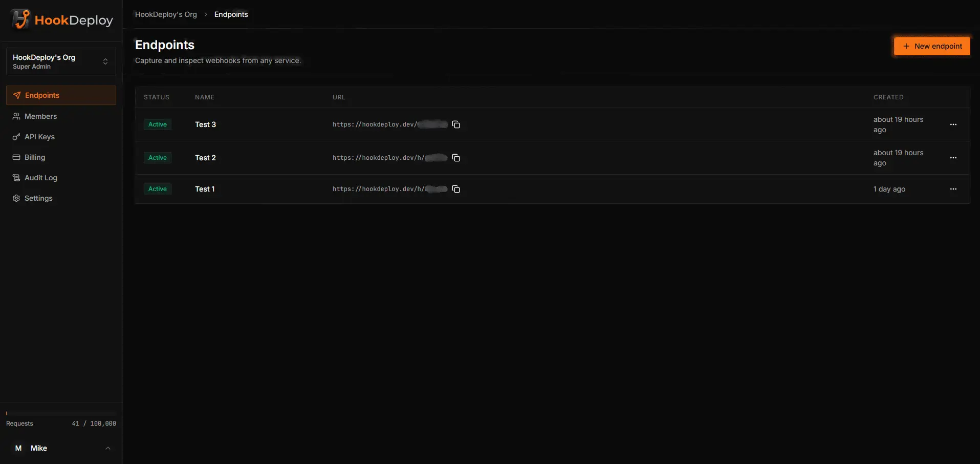980x464 pixels.
Task: Click the Active status badge for Test 1
Action: pos(158,189)
